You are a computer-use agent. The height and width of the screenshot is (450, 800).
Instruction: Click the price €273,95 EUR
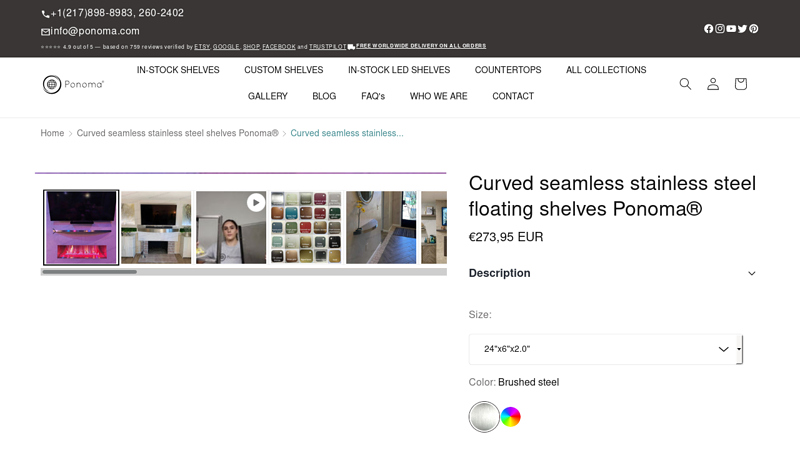(506, 237)
